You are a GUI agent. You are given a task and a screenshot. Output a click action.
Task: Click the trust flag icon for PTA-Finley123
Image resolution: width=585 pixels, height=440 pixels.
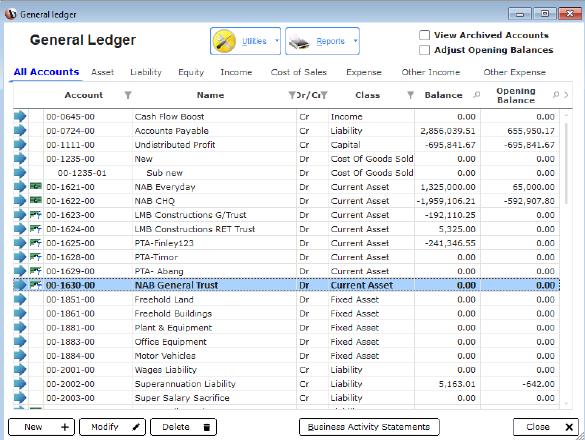point(36,243)
